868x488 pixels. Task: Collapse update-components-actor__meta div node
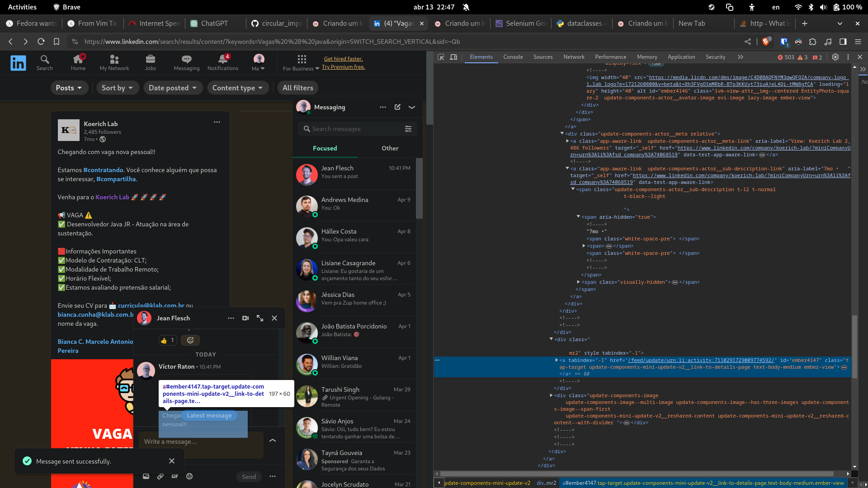(x=562, y=134)
